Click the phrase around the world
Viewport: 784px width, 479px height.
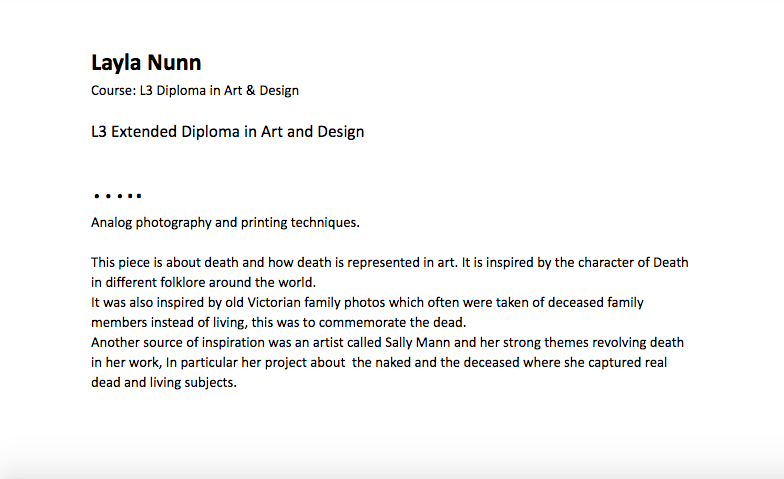(262, 282)
